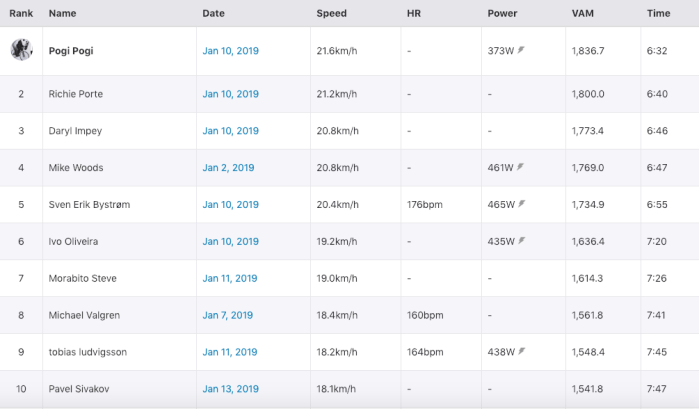This screenshot has height=409, width=699.
Task: Select Sven Erik Bystrøm's name
Action: [89, 205]
